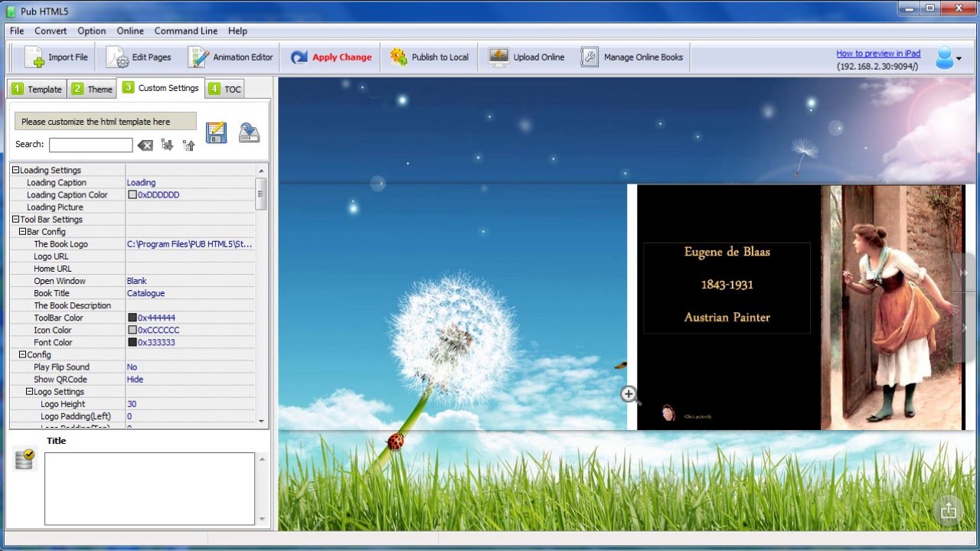980x551 pixels.
Task: Open the File menu
Action: pos(17,31)
